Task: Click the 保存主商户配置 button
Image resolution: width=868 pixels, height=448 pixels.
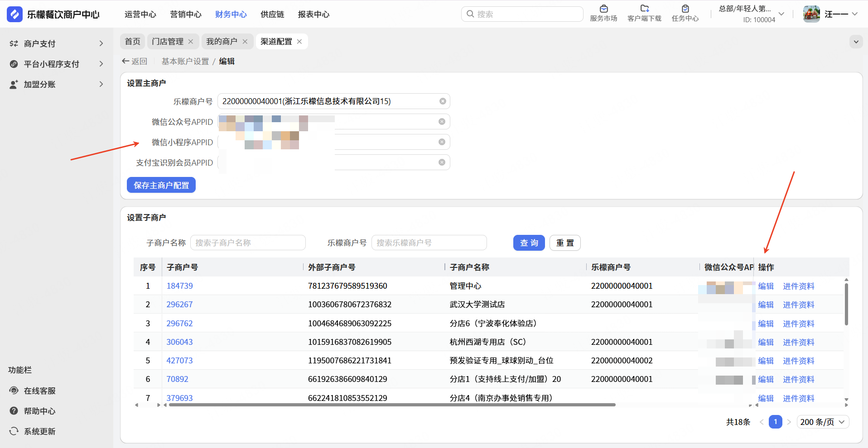Action: coord(161,185)
